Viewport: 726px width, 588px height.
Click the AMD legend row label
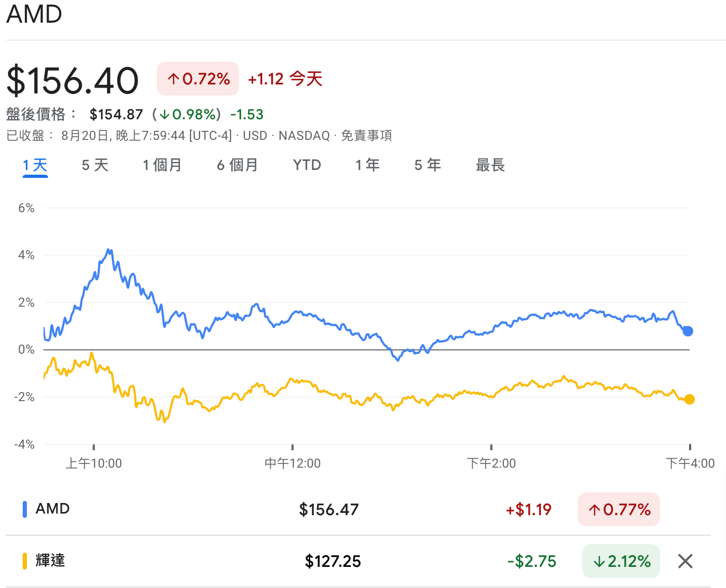pyautogui.click(x=53, y=509)
